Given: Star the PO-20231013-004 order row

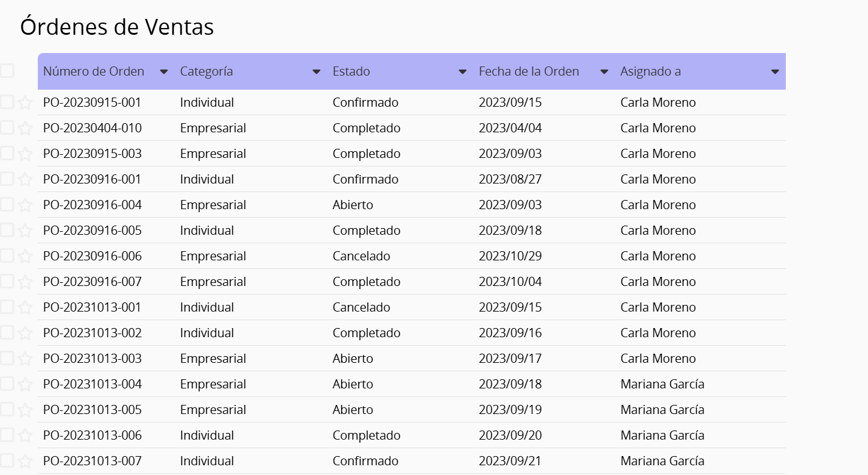Looking at the screenshot, I should (24, 384).
